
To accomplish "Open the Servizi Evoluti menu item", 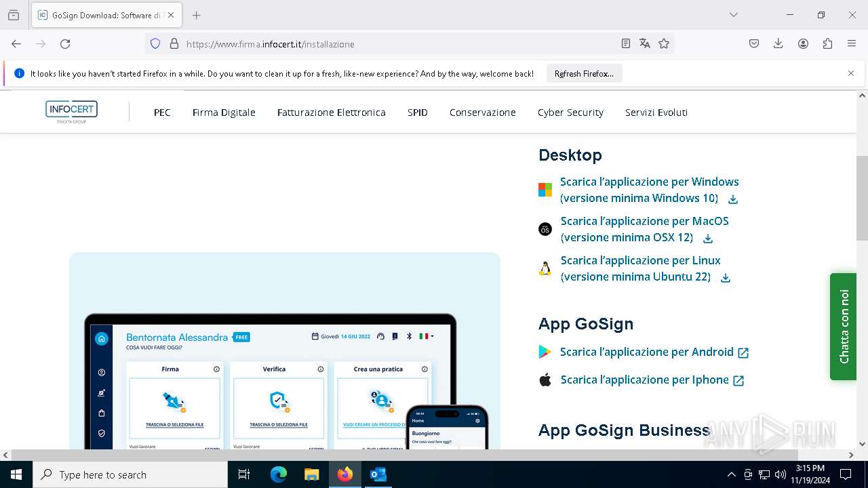I will (x=656, y=113).
